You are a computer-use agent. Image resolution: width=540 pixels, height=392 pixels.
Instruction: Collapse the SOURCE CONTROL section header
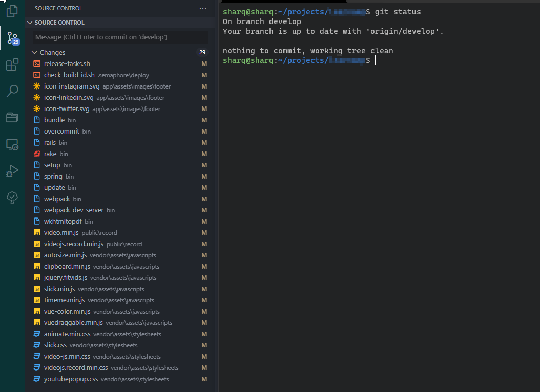click(30, 22)
